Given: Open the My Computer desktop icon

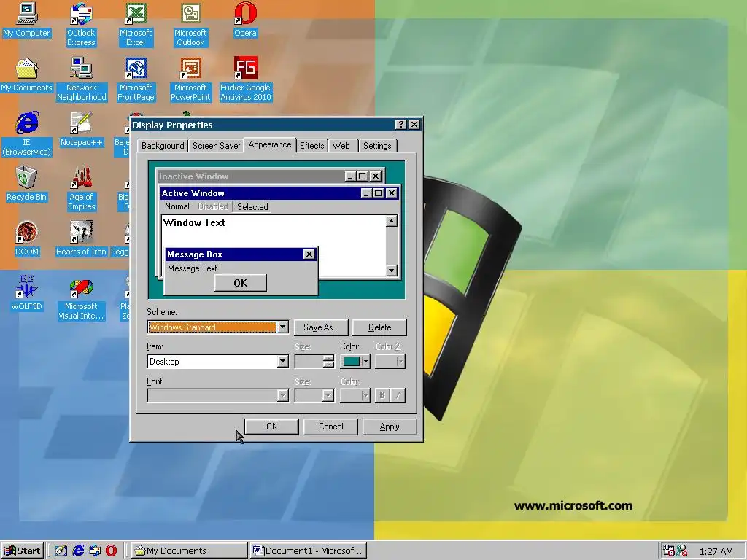Looking at the screenshot, I should 26,20.
